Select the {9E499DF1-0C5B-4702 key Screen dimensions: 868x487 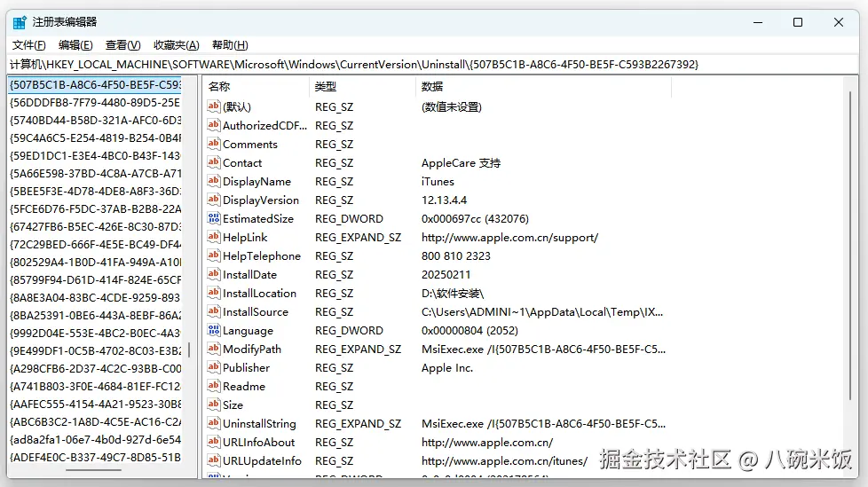coord(95,351)
